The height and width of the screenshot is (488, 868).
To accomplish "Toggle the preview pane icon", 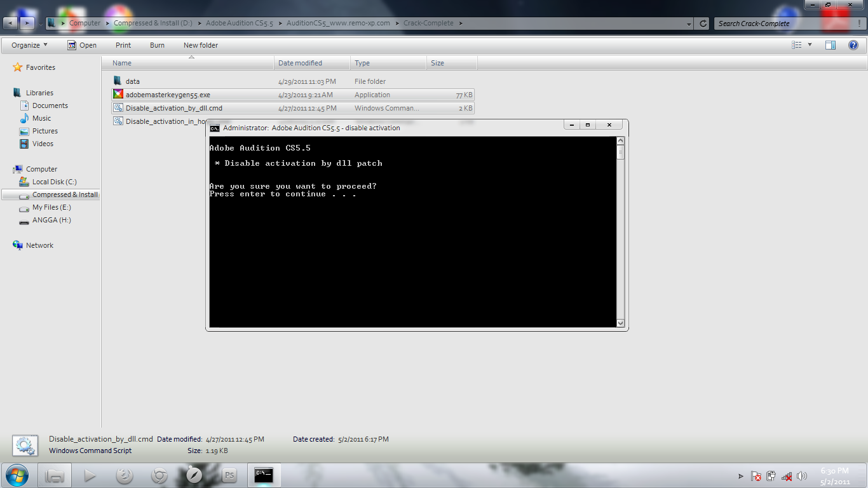I will [x=830, y=45].
